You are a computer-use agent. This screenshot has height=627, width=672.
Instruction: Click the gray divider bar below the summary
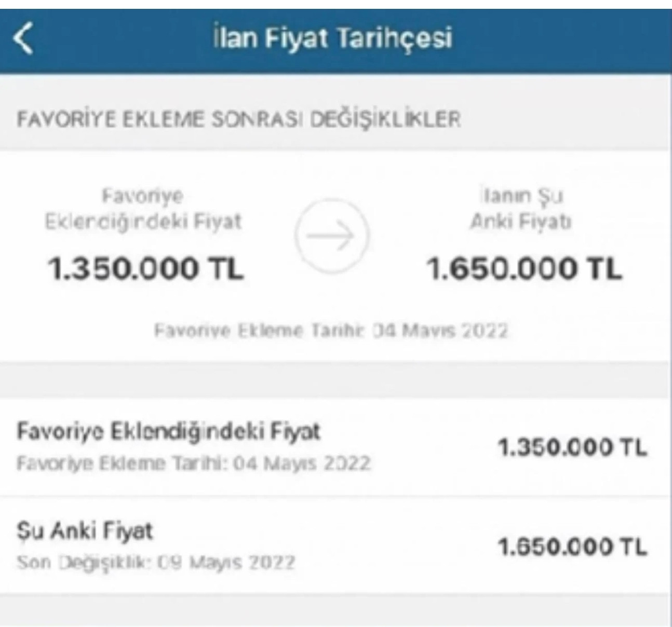click(336, 377)
